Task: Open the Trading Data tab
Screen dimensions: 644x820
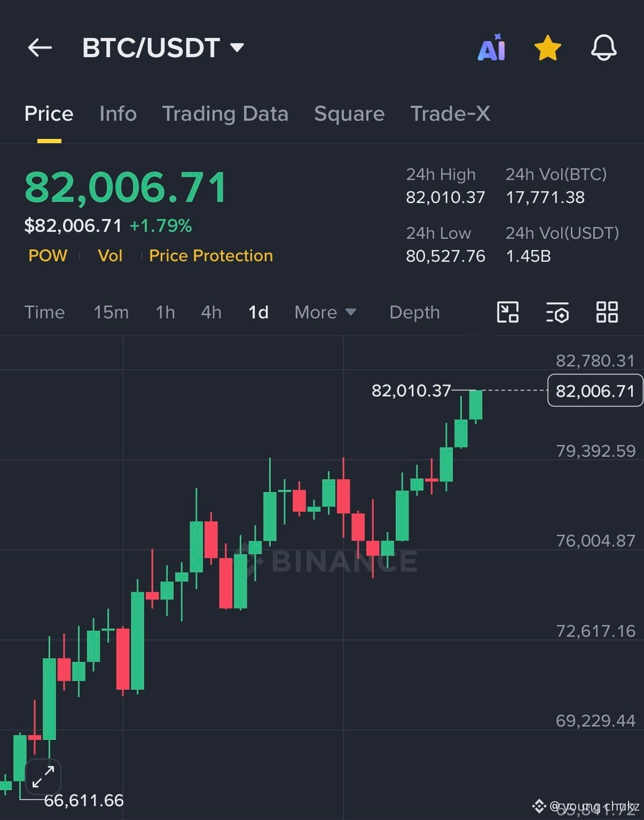Action: coord(225,114)
